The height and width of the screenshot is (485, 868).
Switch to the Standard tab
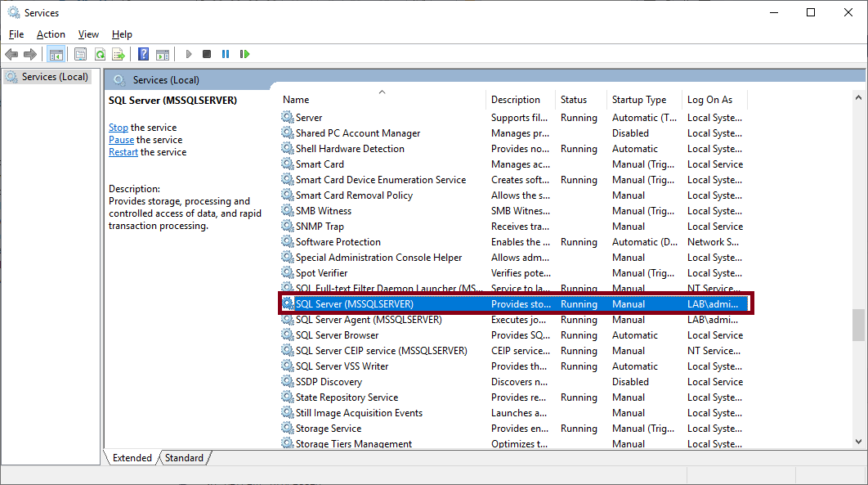click(x=185, y=458)
